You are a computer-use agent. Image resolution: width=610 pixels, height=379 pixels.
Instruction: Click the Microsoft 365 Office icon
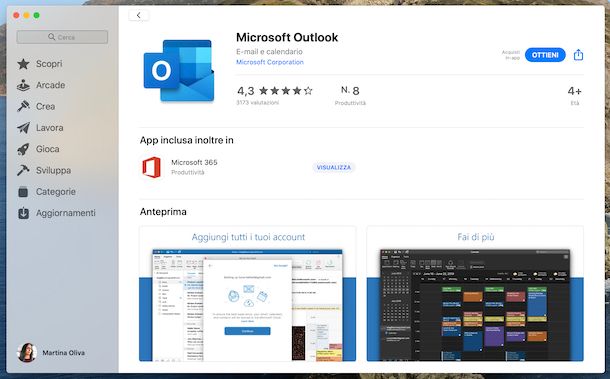point(152,167)
